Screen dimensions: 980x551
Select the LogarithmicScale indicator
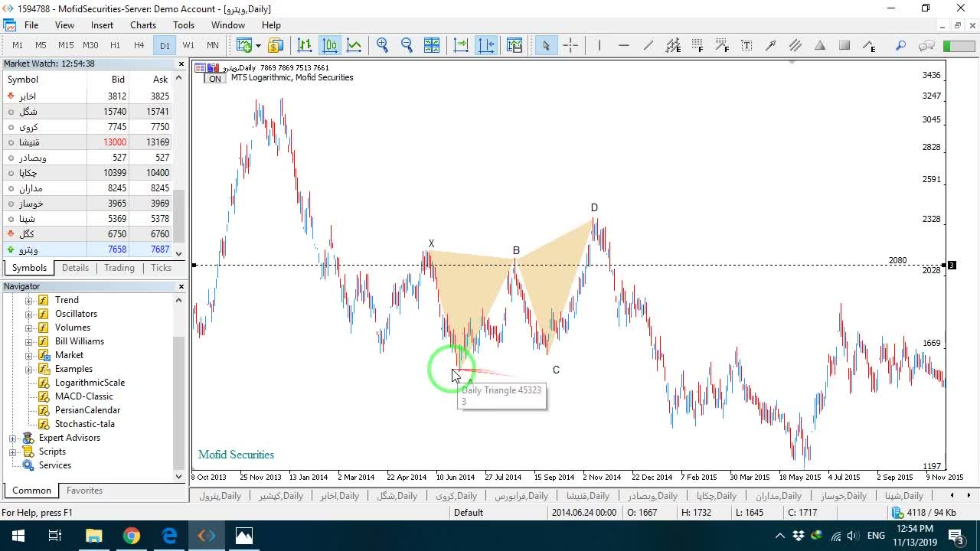coord(90,383)
